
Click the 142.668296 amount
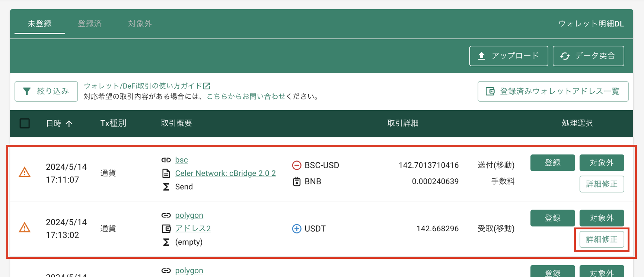click(437, 229)
